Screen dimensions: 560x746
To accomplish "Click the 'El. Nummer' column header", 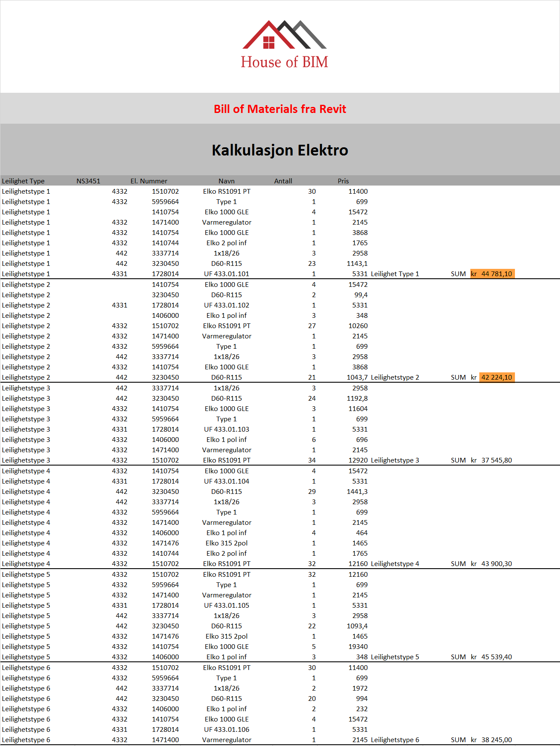I will (x=149, y=181).
